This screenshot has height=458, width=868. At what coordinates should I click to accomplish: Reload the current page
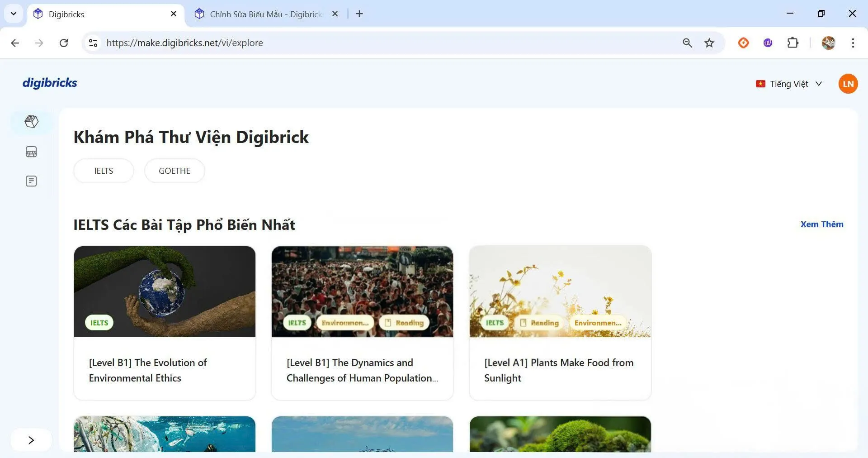point(64,43)
